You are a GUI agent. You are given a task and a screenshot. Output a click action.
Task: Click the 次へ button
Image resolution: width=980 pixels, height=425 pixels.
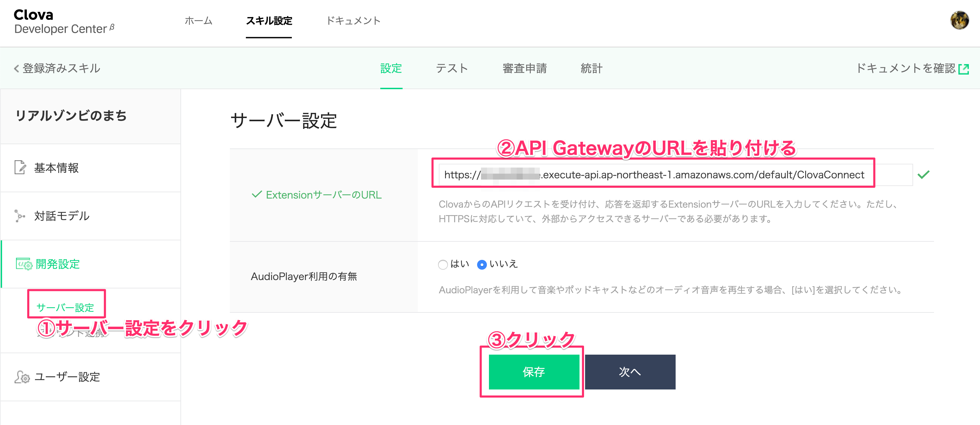630,372
